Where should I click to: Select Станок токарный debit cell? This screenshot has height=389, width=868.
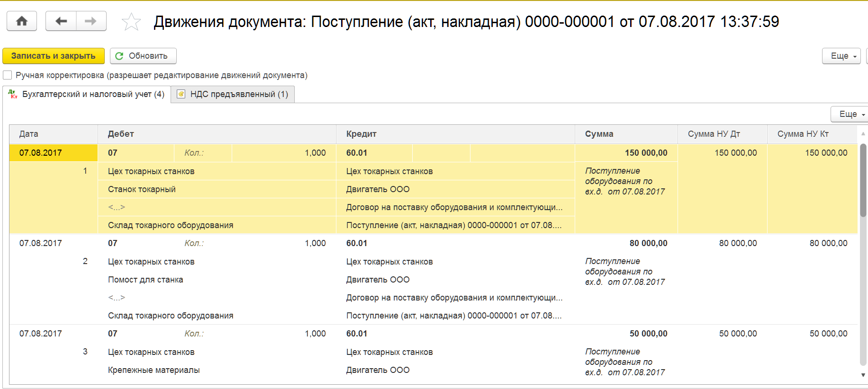pyautogui.click(x=217, y=189)
